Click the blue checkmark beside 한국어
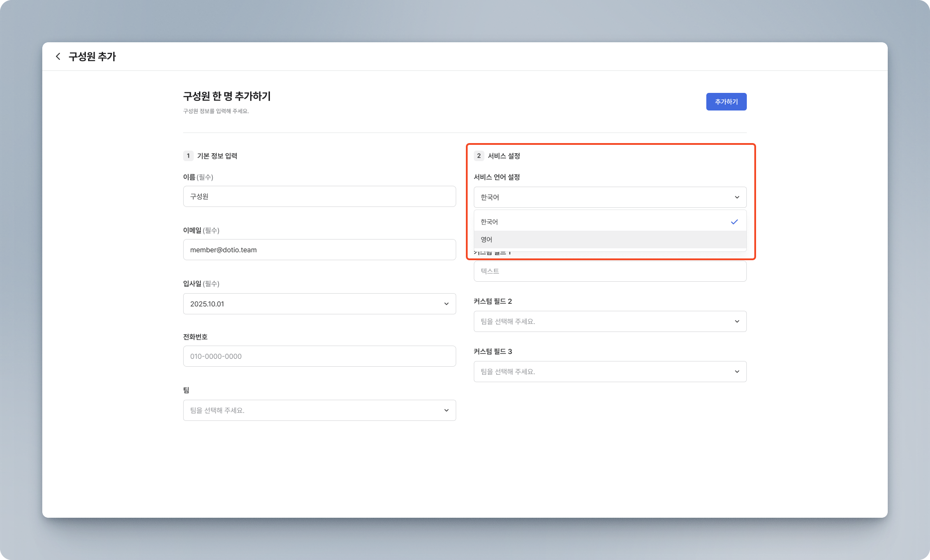 tap(734, 222)
